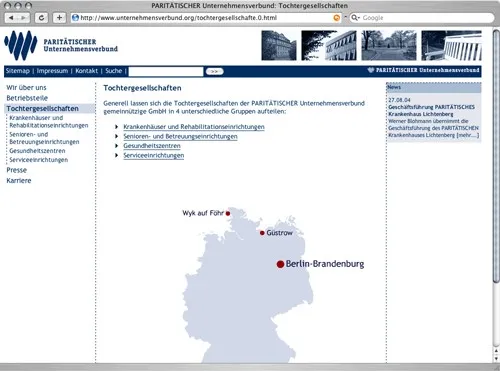
Task: Click the Berlin-Brandenburg map label
Action: 325,264
